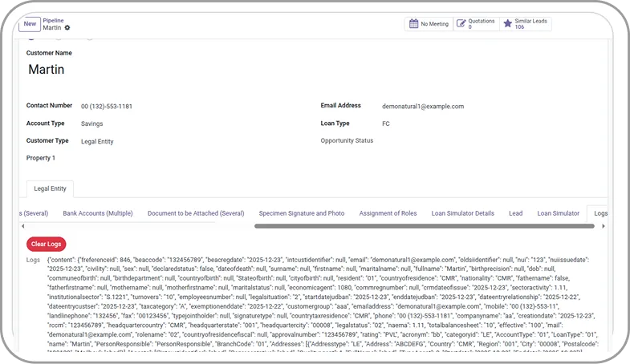Select the Legal Entity tab
Image resolution: width=630 pixels, height=364 pixels.
coord(50,188)
